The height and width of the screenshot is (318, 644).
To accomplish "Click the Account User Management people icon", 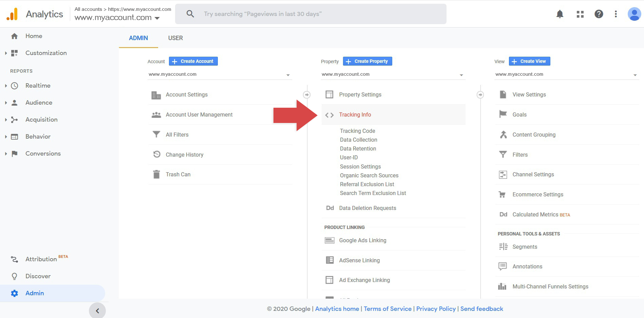I will click(x=156, y=115).
